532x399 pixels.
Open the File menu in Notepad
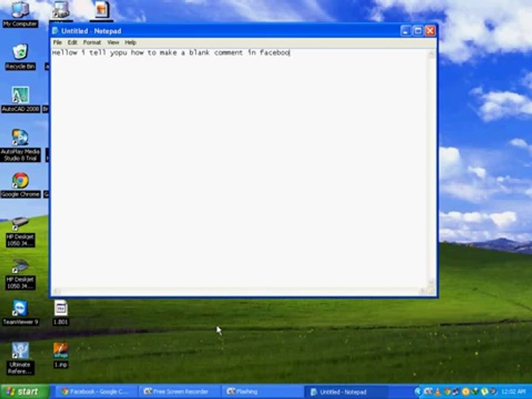click(57, 43)
